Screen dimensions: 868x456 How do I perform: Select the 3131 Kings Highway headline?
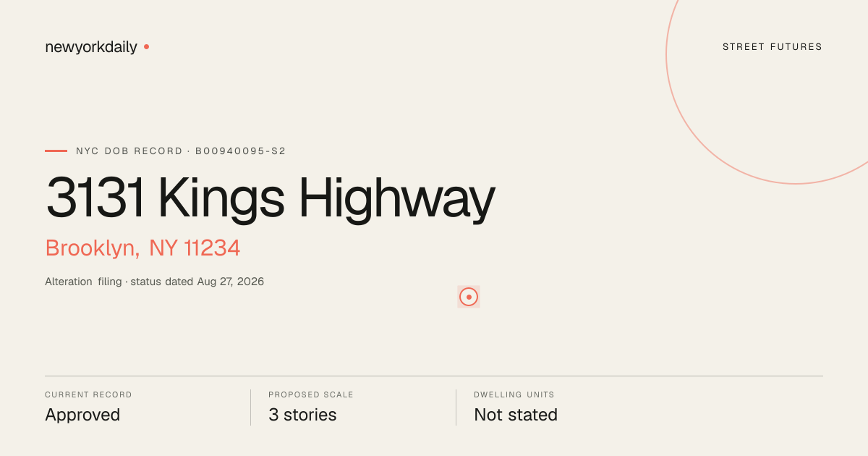(271, 198)
